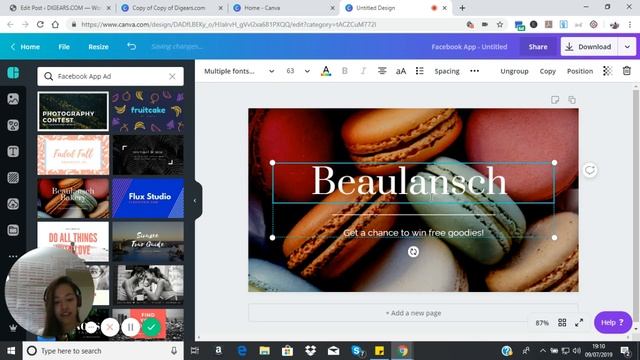Click the font size field 63
The width and height of the screenshot is (640, 360).
[x=290, y=71]
